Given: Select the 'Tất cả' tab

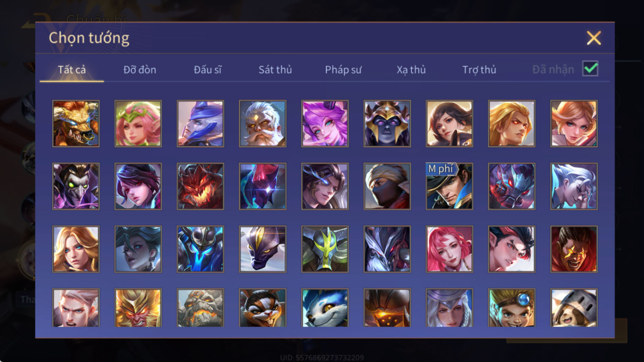Looking at the screenshot, I should coord(72,70).
